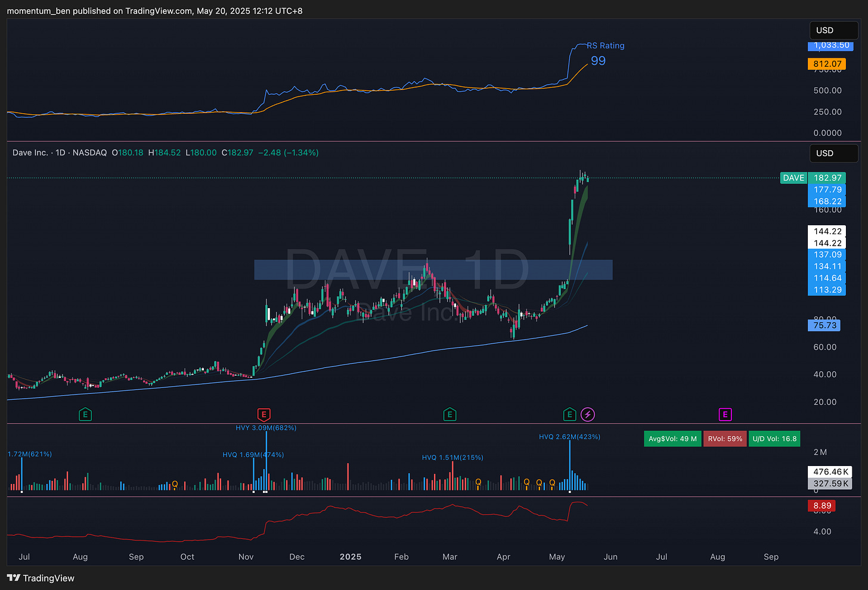
Task: Open the USD currency selector on RS pane
Action: pos(833,30)
